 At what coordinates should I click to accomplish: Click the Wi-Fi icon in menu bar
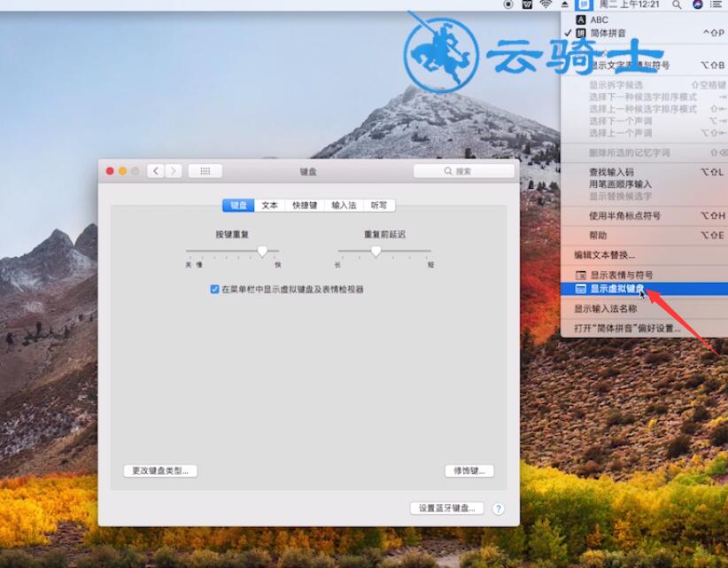point(546,4)
